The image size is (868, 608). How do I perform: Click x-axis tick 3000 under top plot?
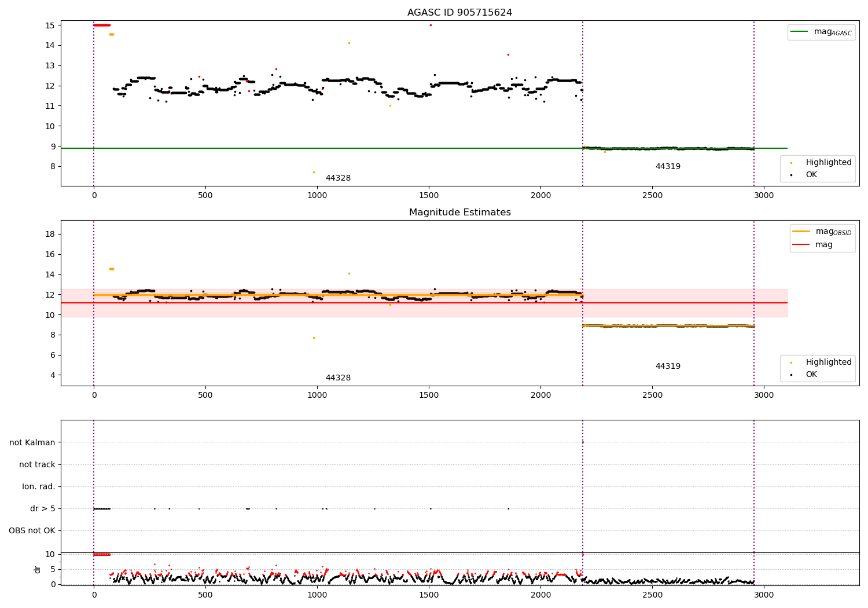click(x=764, y=195)
